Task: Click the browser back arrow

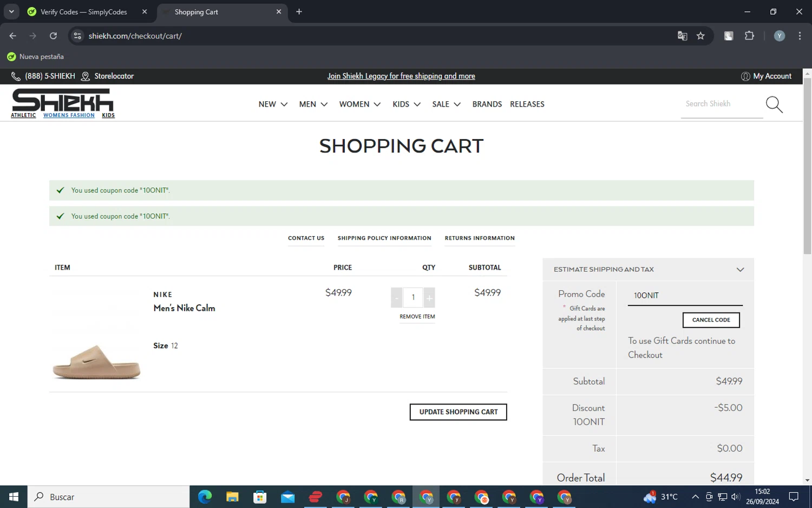Action: [x=13, y=36]
